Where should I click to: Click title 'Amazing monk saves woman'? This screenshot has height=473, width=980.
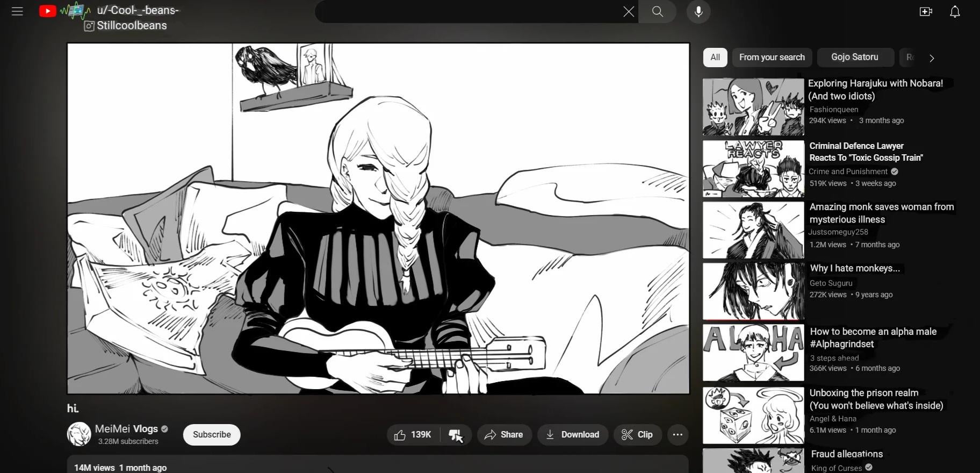882,213
